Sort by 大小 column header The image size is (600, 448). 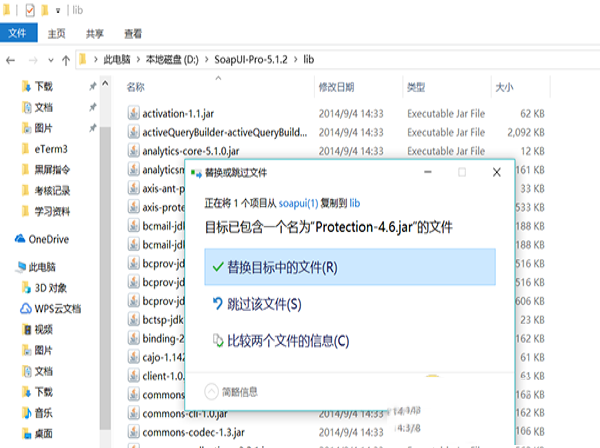pos(504,87)
